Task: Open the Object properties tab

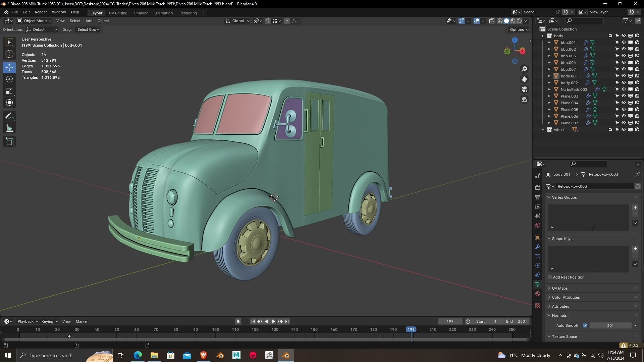Action: tap(538, 237)
